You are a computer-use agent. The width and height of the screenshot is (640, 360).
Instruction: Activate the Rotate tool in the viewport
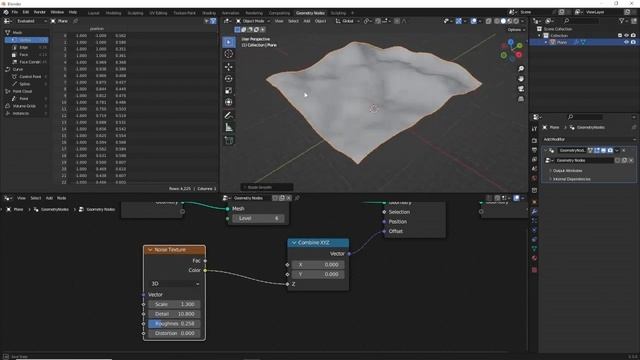(x=229, y=78)
